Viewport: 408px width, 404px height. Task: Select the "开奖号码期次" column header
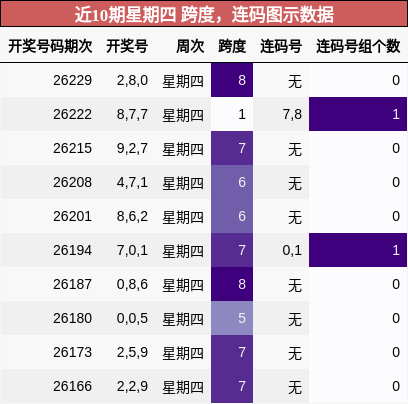point(50,46)
